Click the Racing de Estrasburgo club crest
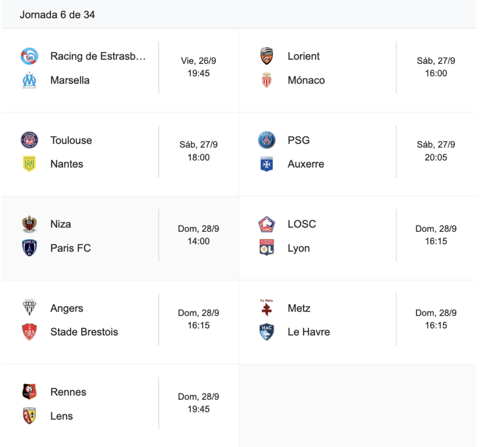Image resolution: width=504 pixels, height=447 pixels. (30, 56)
